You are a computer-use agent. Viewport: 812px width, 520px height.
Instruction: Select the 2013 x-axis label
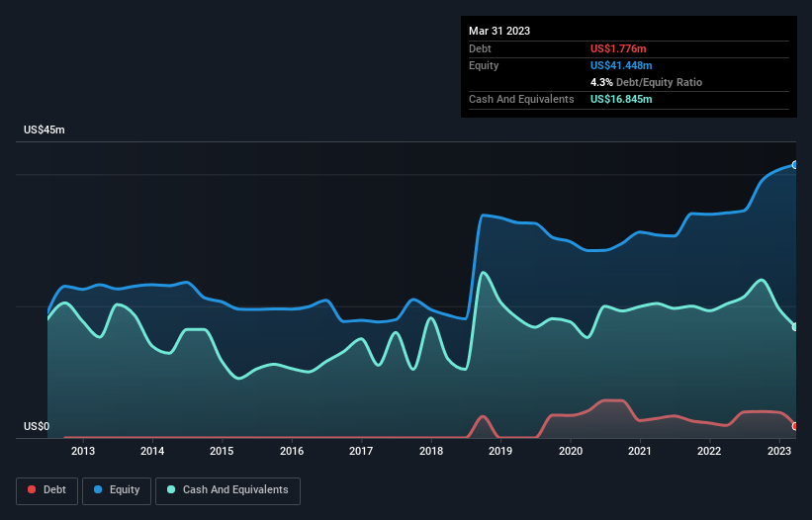click(x=83, y=451)
